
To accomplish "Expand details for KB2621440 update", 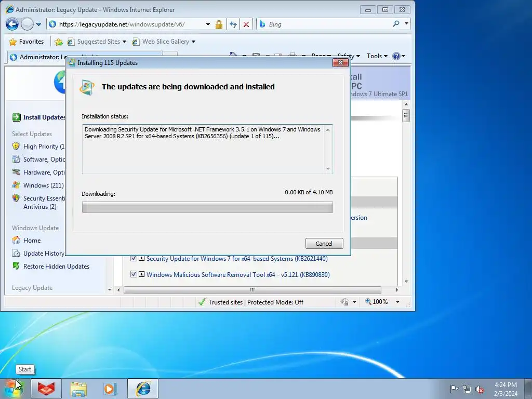I will (x=141, y=258).
